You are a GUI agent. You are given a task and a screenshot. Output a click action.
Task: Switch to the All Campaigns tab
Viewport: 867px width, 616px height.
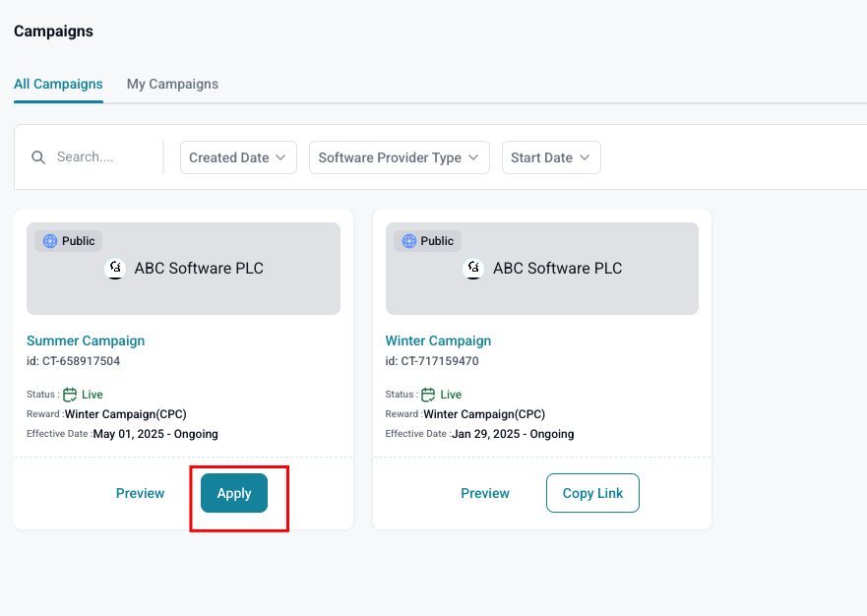click(58, 85)
